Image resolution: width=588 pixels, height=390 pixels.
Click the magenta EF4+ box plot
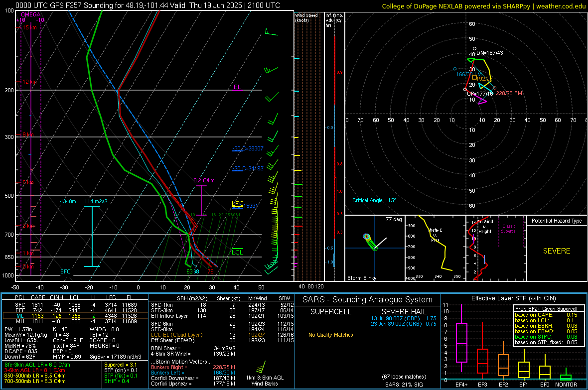(x=461, y=339)
